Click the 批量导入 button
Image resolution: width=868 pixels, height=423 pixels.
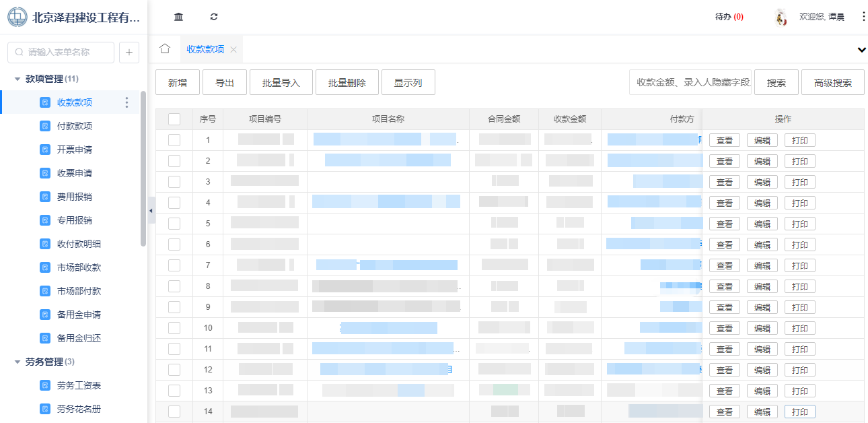click(x=281, y=82)
